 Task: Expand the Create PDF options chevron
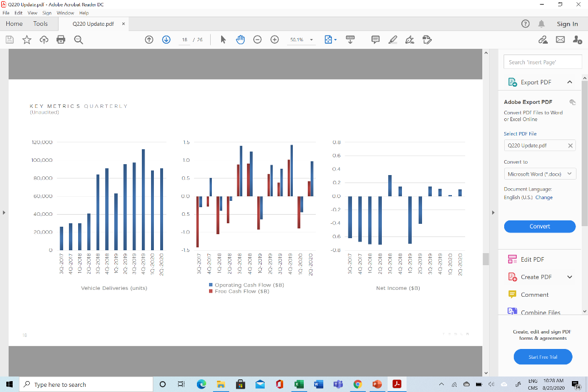pos(570,277)
